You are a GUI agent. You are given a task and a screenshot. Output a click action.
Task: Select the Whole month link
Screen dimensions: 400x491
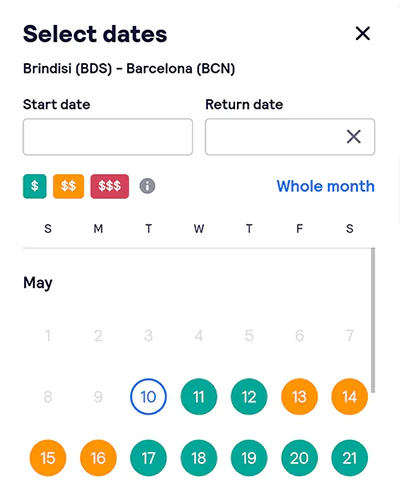tap(325, 186)
